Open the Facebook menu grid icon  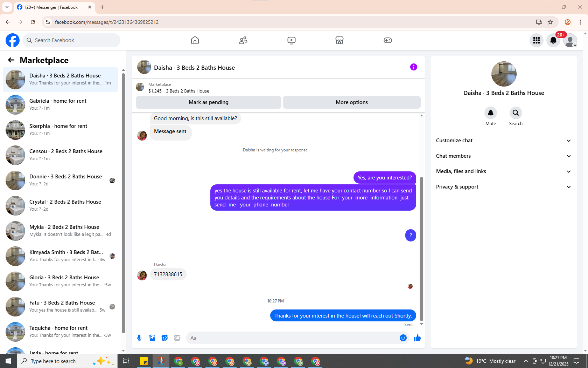coord(537,40)
